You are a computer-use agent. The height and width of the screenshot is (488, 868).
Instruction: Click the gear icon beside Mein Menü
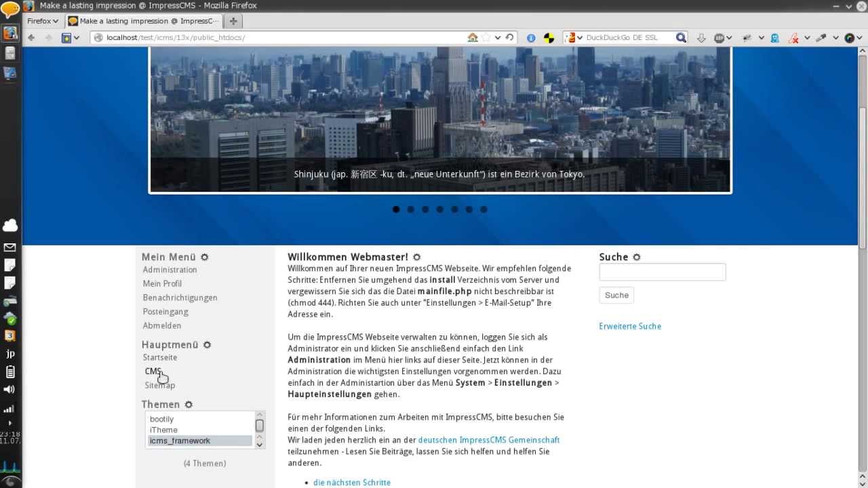click(205, 258)
